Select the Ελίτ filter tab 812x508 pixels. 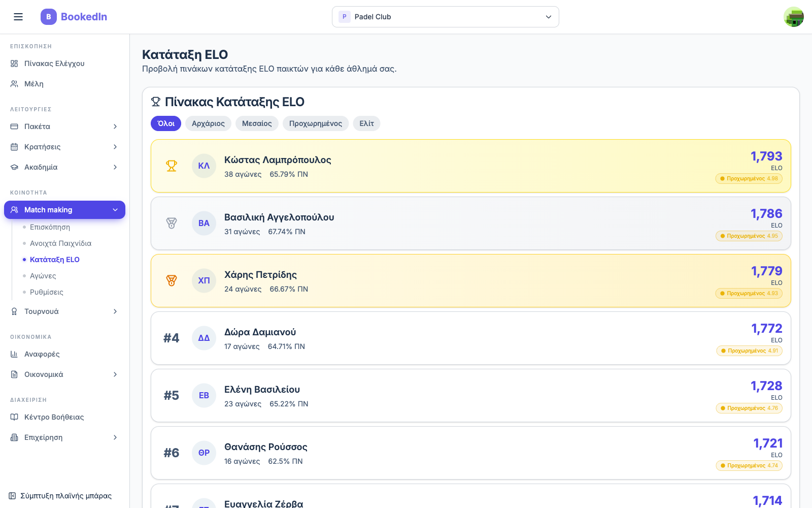[x=366, y=123]
